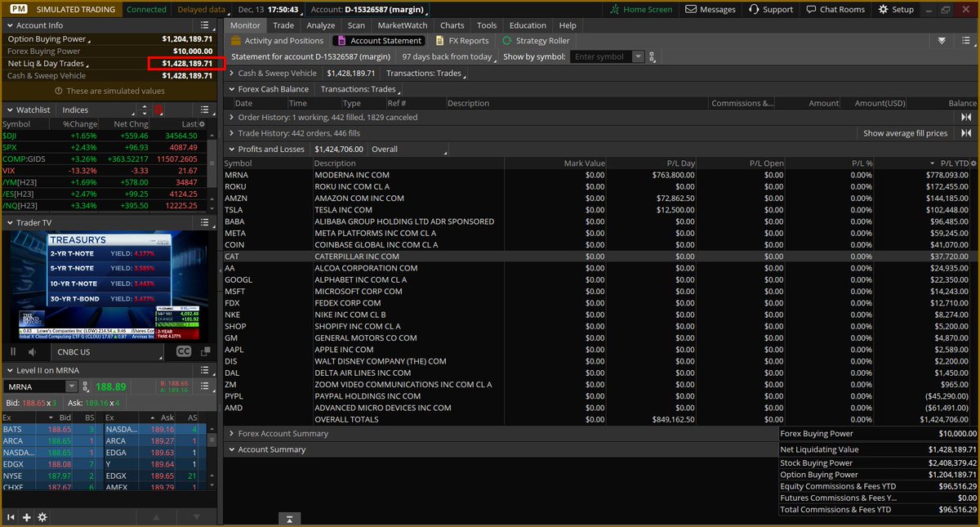980x527 pixels.
Task: Click Order History collapse-columns icon
Action: tap(967, 118)
